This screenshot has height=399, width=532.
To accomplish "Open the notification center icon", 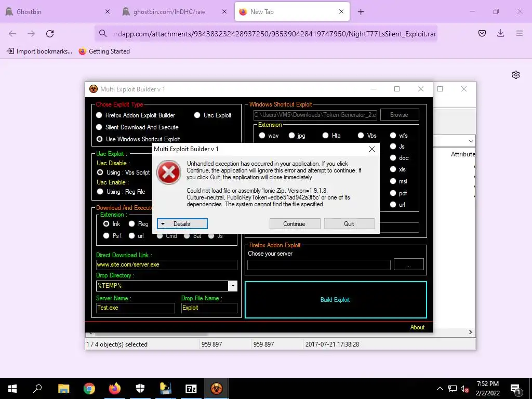I will (x=516, y=389).
